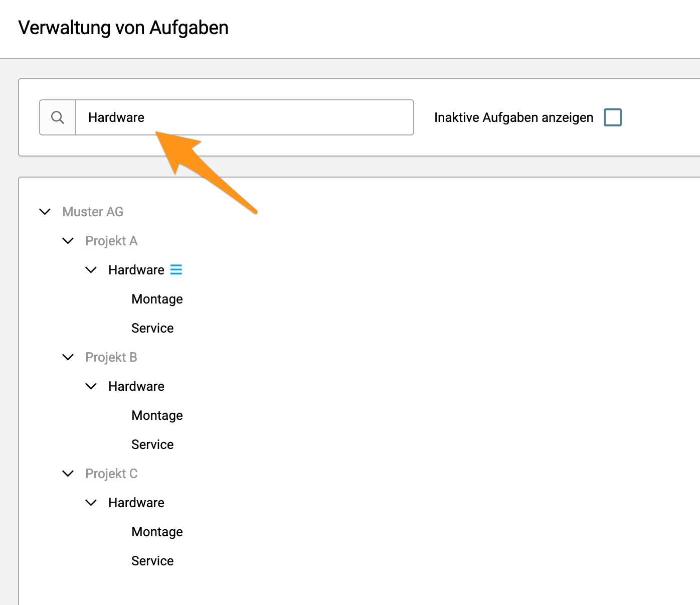Screen dimensions: 700x605
Task: Select Montage under Projekt C Hardware
Action: pyautogui.click(x=157, y=532)
